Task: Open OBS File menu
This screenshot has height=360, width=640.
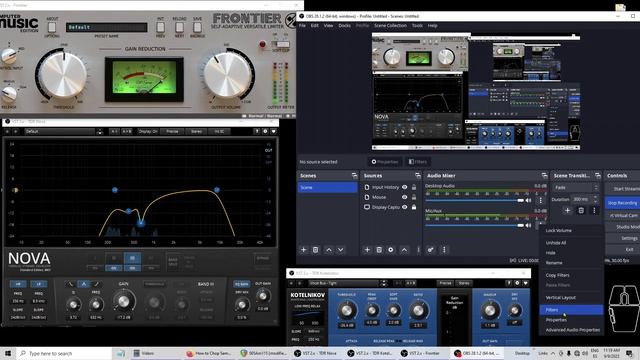Action: [x=302, y=25]
